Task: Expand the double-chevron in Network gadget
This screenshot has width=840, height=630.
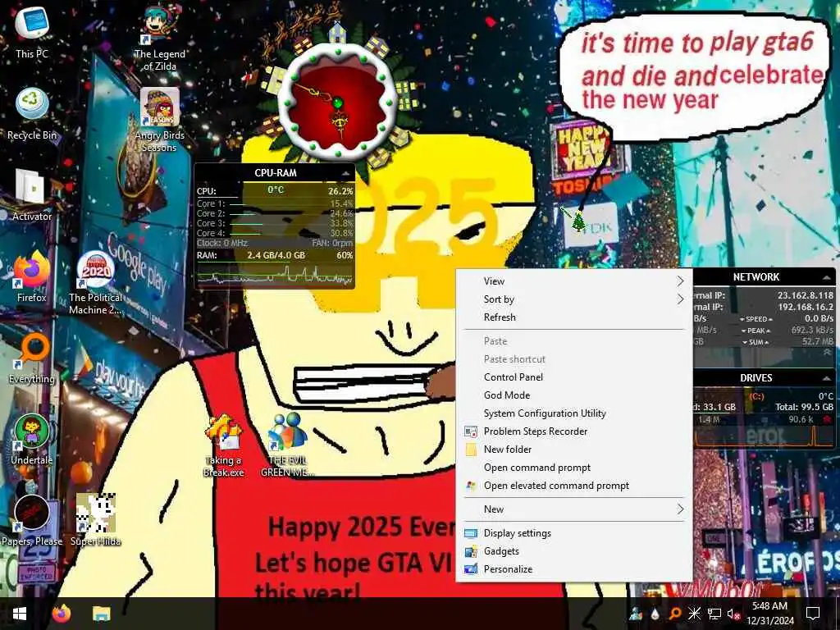Action: (827, 352)
